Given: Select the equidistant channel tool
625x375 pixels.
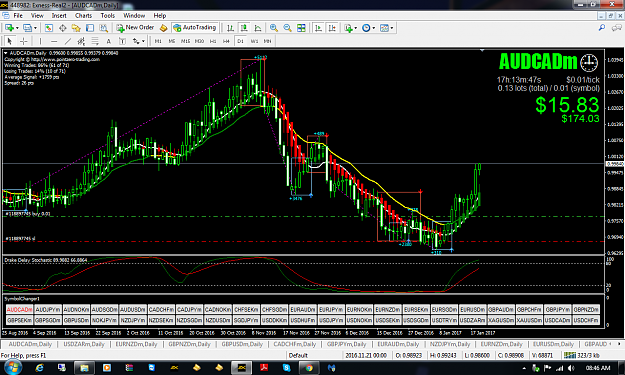Looking at the screenshot, I should (x=81, y=41).
